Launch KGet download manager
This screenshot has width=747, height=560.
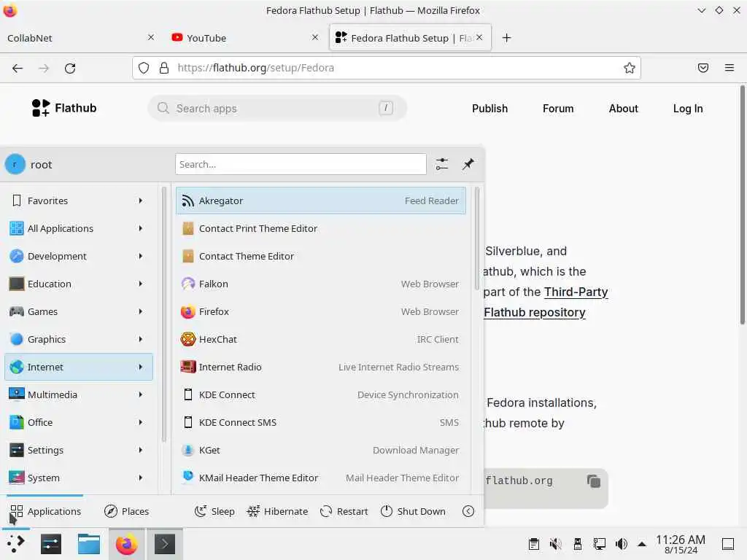[321, 450]
